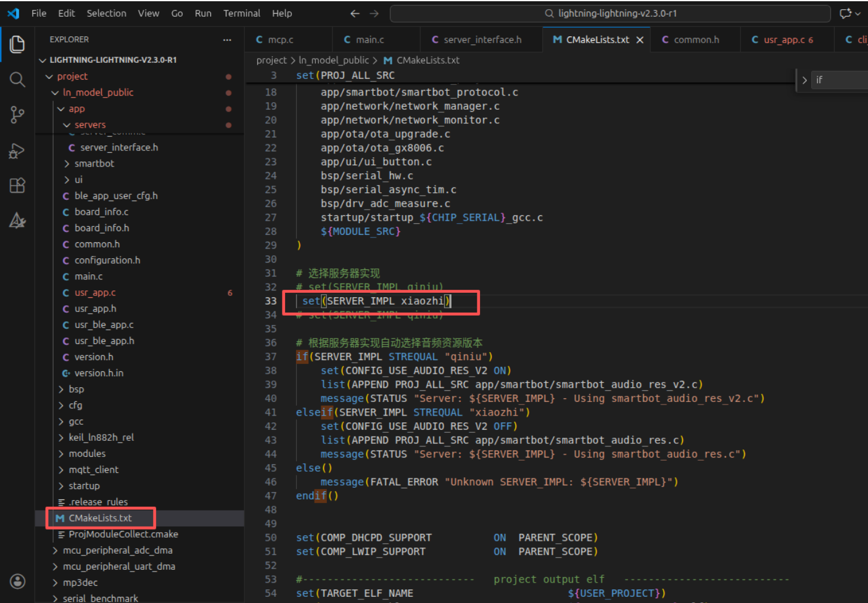Switch to the main.c tab

376,39
